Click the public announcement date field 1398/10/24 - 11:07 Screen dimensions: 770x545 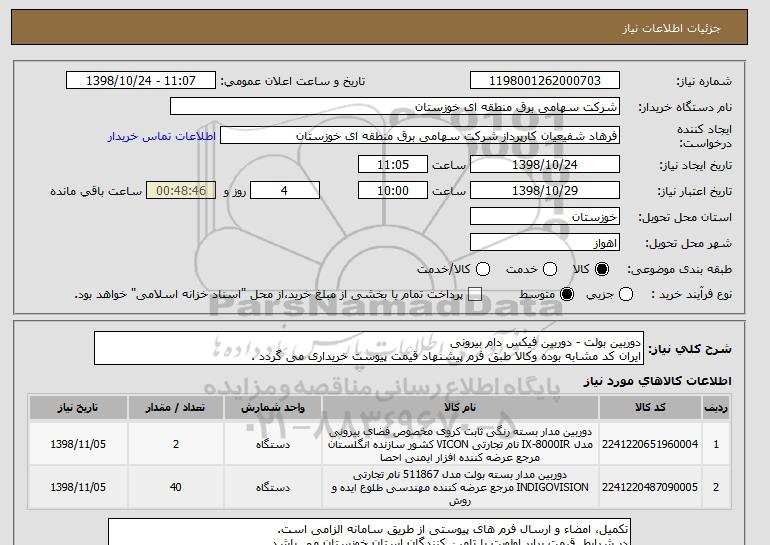point(141,81)
